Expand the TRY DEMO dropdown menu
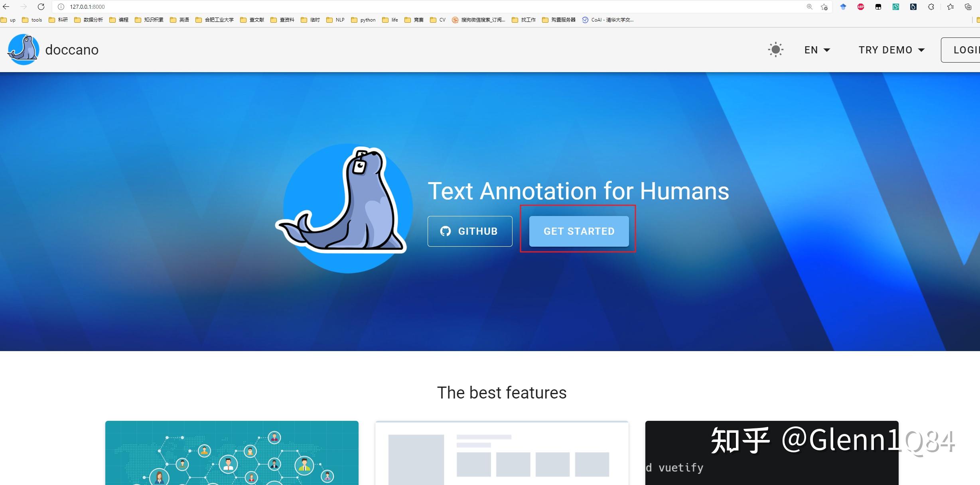Screen dimensions: 980x485 tap(891, 50)
